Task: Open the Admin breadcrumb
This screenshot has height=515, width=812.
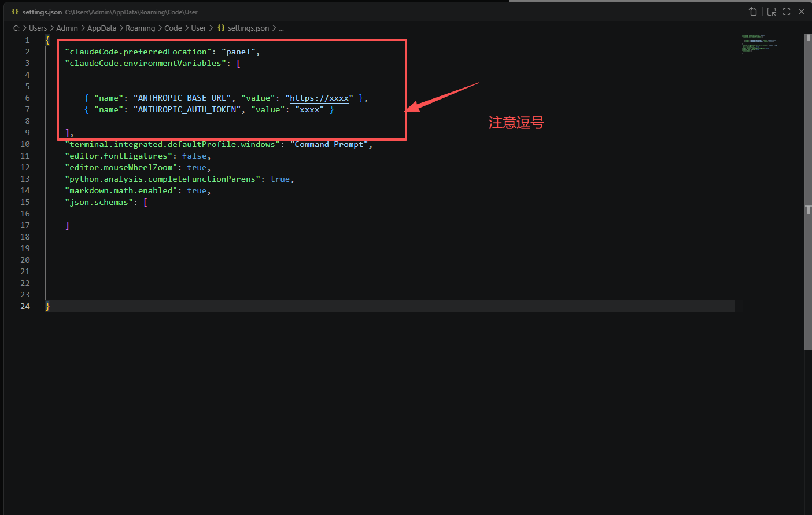Action: 67,28
